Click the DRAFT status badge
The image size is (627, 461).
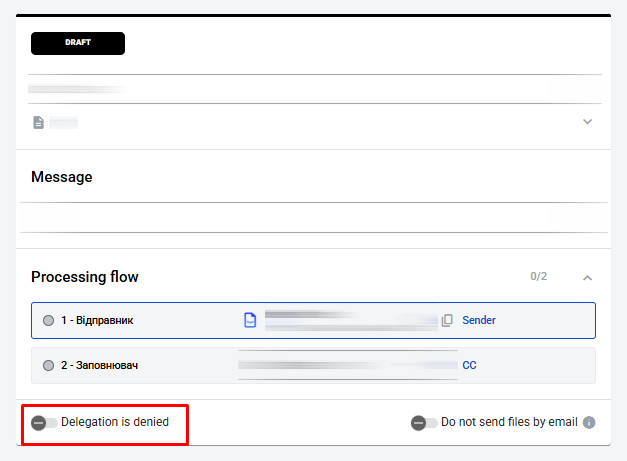pyautogui.click(x=78, y=43)
